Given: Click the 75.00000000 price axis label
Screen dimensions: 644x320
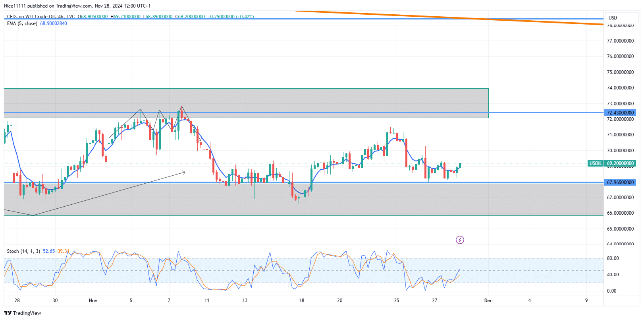Looking at the screenshot, I should tap(620, 72).
